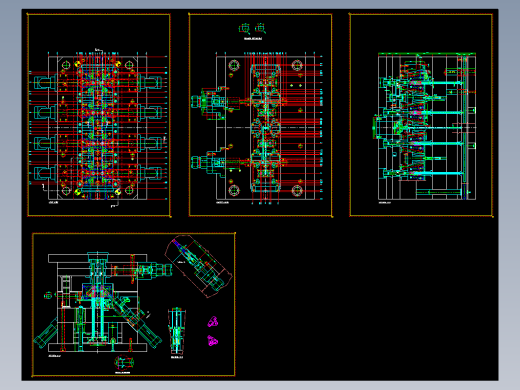The width and height of the screenshot is (520, 390).
Task: Select the lower magenta 3D part model
Action: pyautogui.click(x=212, y=341)
